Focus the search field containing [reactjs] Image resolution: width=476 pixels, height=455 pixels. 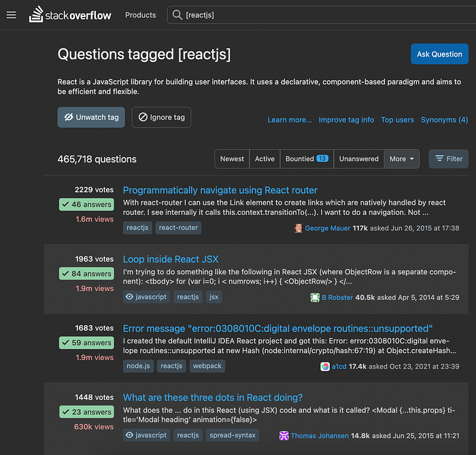(x=322, y=15)
